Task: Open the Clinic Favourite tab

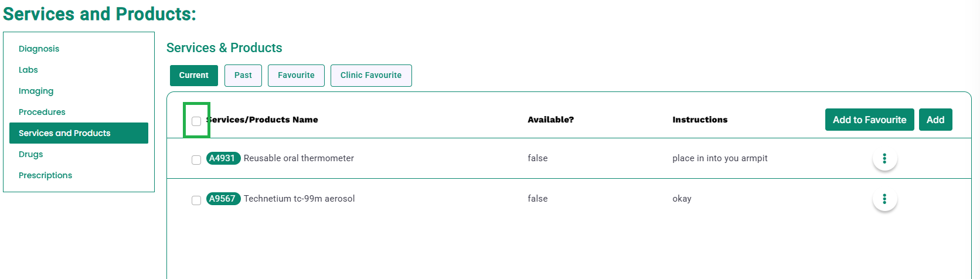Action: [x=371, y=76]
